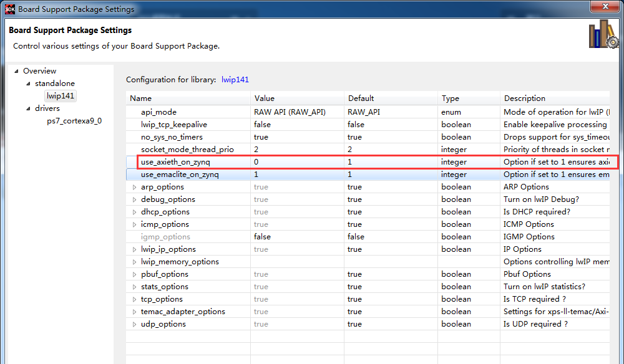Expand the lwip_memory_options row
Viewport: 624px width, 364px height.
(135, 262)
